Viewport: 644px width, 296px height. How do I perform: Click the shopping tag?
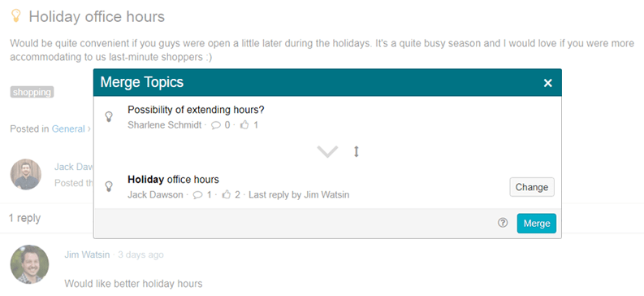click(32, 92)
